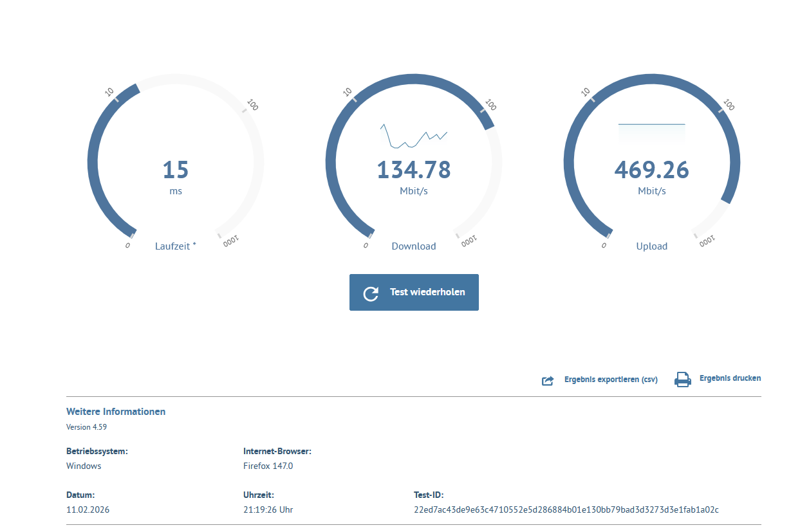Click the Firefox 147.0 browser text
Screen dimensions: 800x532
coord(268,466)
